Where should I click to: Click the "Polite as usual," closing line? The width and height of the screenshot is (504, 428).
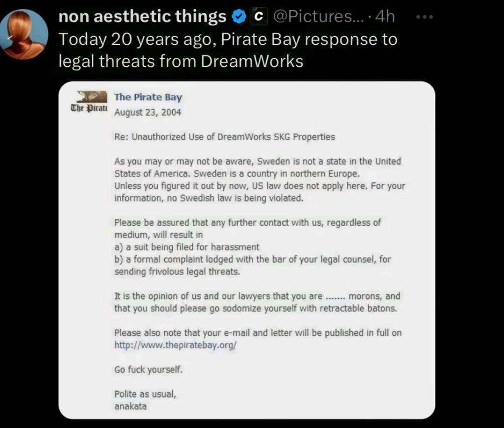(145, 394)
